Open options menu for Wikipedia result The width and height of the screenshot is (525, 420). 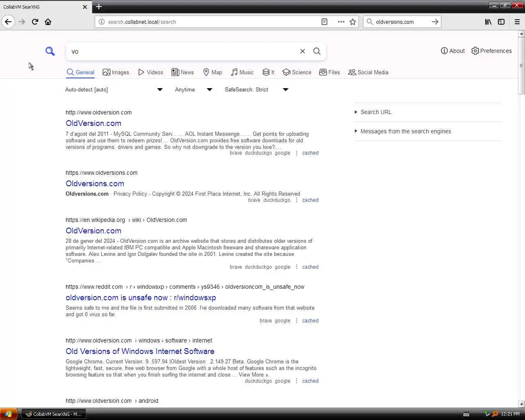tap(297, 267)
